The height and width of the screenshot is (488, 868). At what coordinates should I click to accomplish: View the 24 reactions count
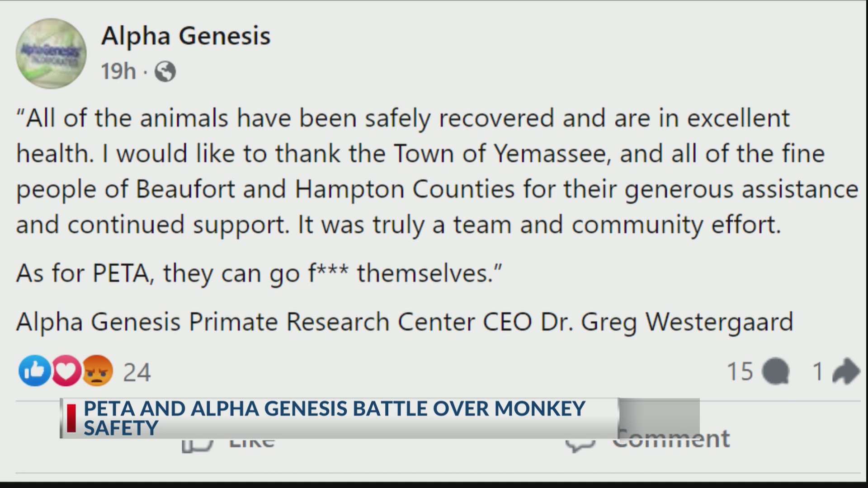(137, 371)
